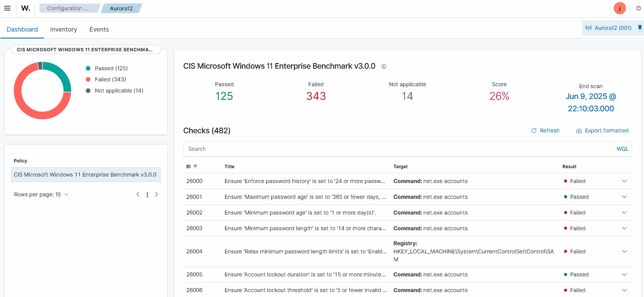Expand the row for check 26004
Image resolution: width=644 pixels, height=297 pixels.
624,251
